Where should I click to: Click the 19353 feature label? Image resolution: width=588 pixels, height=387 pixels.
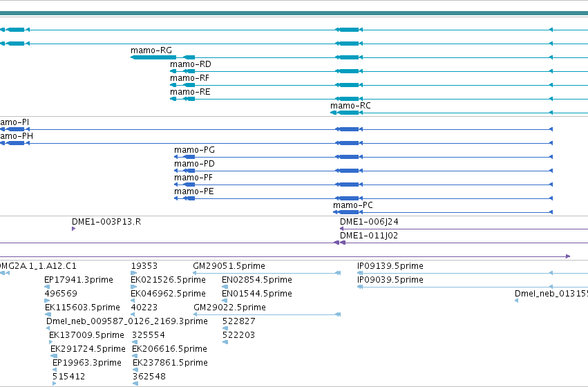point(144,266)
